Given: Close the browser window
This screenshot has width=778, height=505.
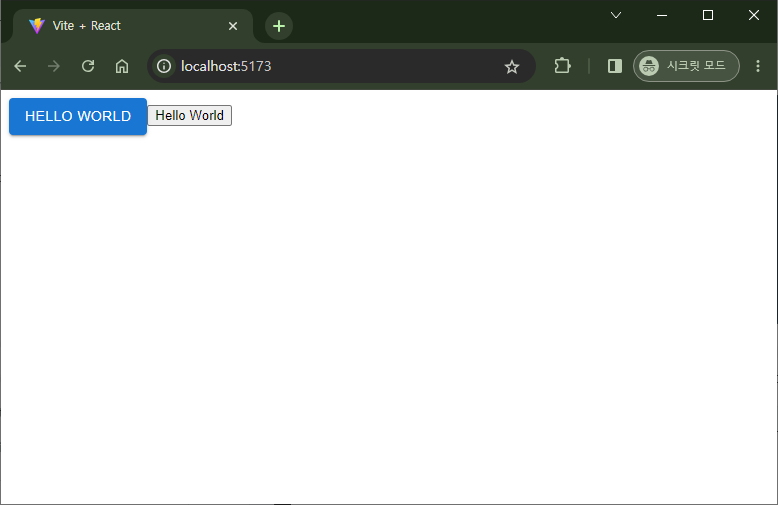Looking at the screenshot, I should (x=753, y=15).
